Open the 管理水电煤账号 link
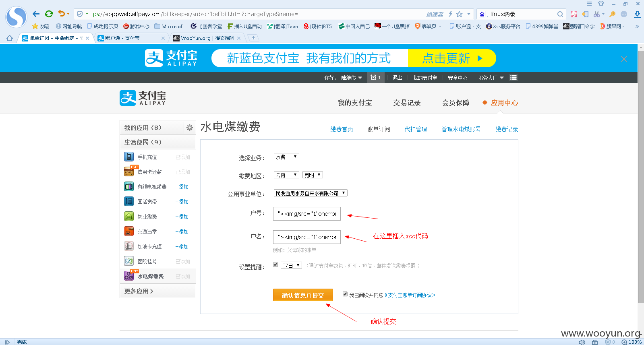Screen dimensions: 644x345 tap(461, 129)
